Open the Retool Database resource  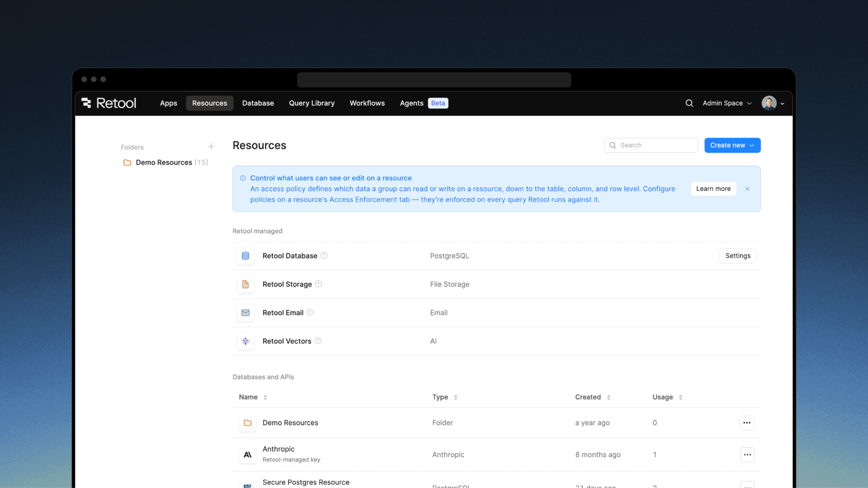tap(290, 256)
